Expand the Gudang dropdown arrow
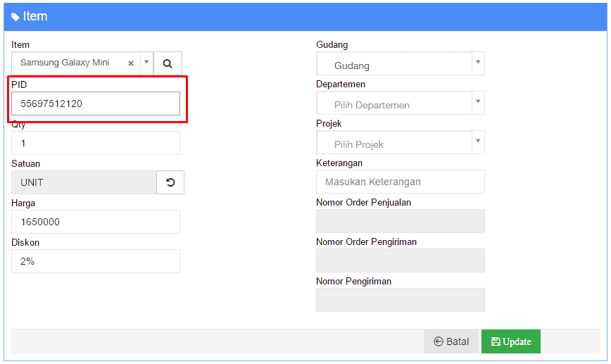611x364 pixels. (478, 63)
